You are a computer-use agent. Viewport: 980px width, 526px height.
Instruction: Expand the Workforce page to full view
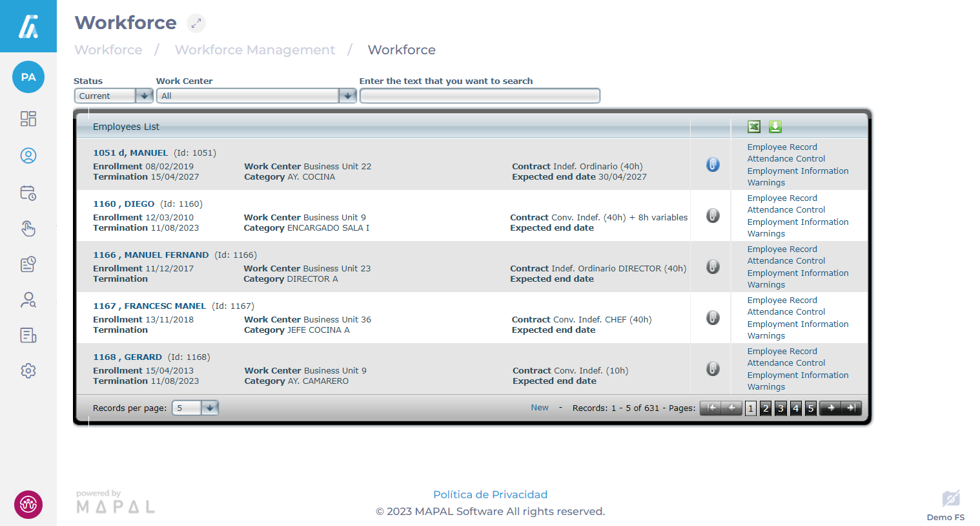[196, 23]
